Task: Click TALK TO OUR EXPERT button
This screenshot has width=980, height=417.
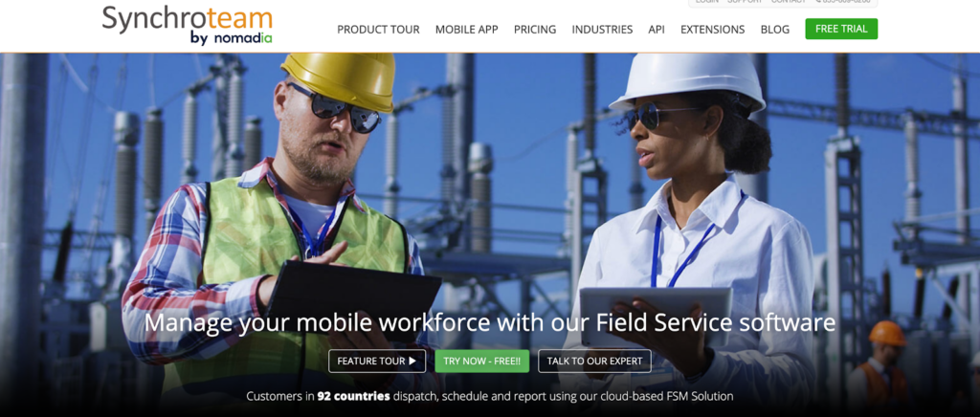Action: (x=594, y=361)
